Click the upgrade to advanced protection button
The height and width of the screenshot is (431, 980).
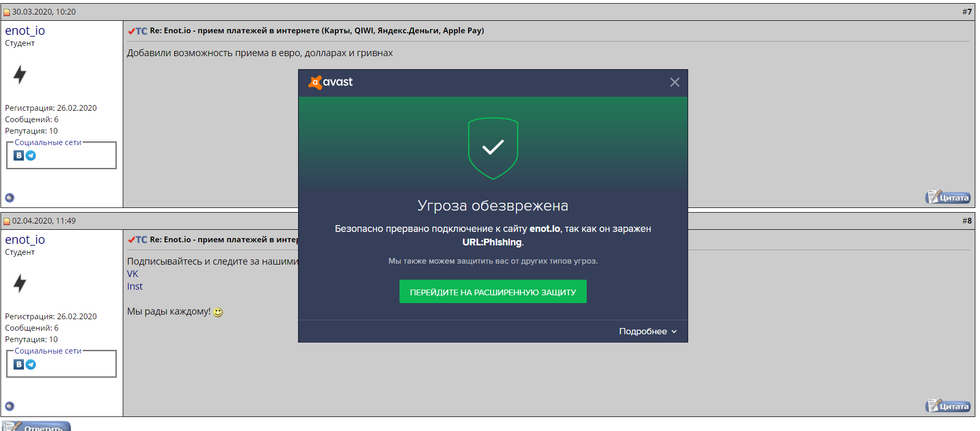point(493,292)
